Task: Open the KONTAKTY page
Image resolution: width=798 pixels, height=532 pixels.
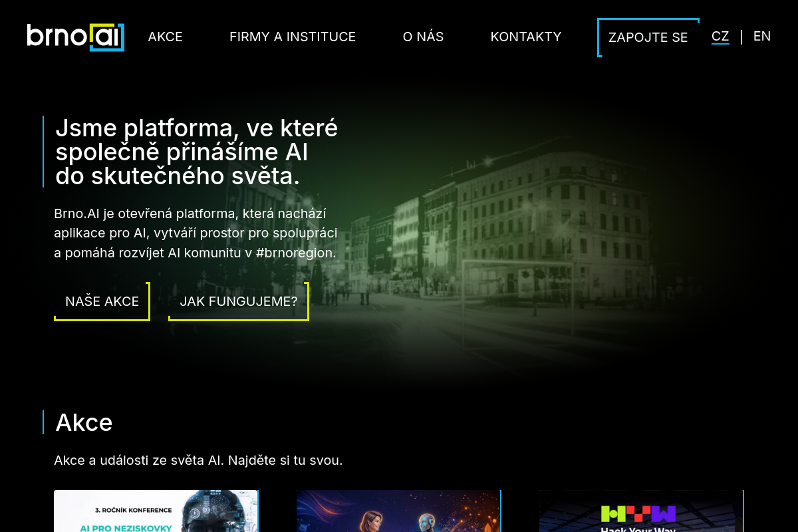Action: click(x=526, y=37)
